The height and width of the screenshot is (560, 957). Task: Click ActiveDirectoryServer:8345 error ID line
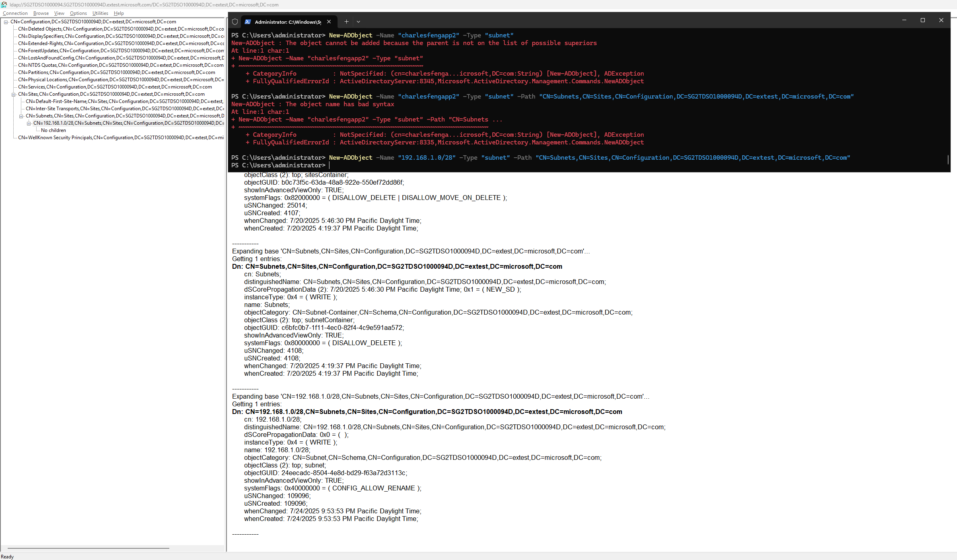click(x=445, y=81)
